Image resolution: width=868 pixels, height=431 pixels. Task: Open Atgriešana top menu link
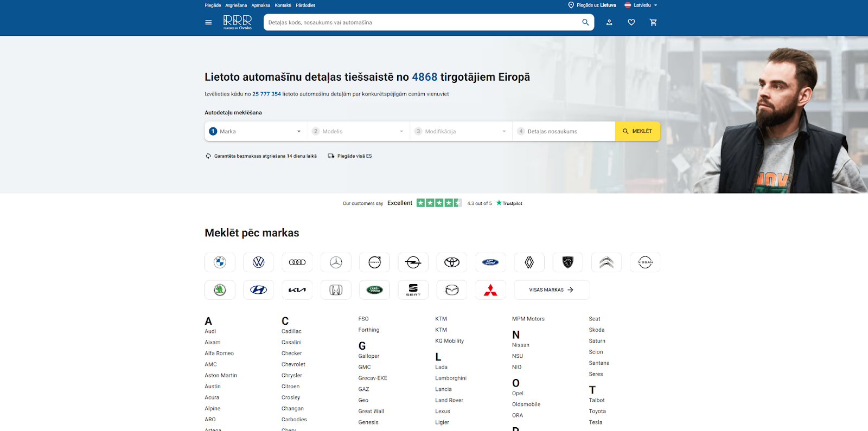236,5
